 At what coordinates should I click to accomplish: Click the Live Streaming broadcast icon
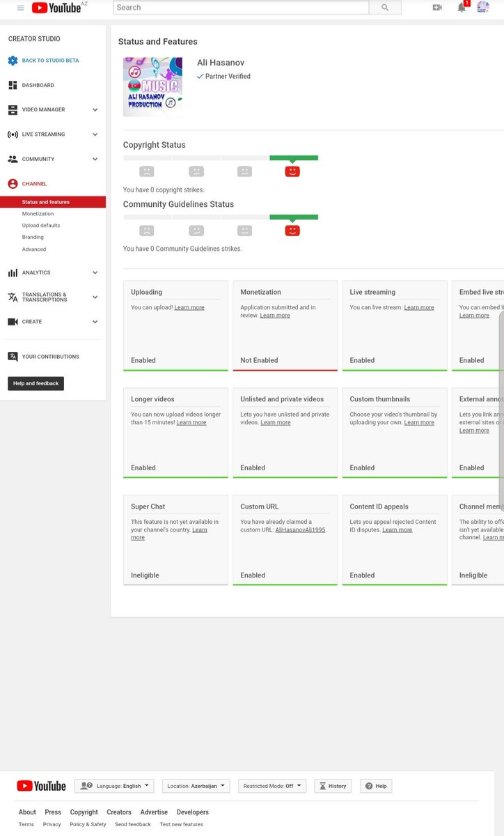pyautogui.click(x=13, y=134)
